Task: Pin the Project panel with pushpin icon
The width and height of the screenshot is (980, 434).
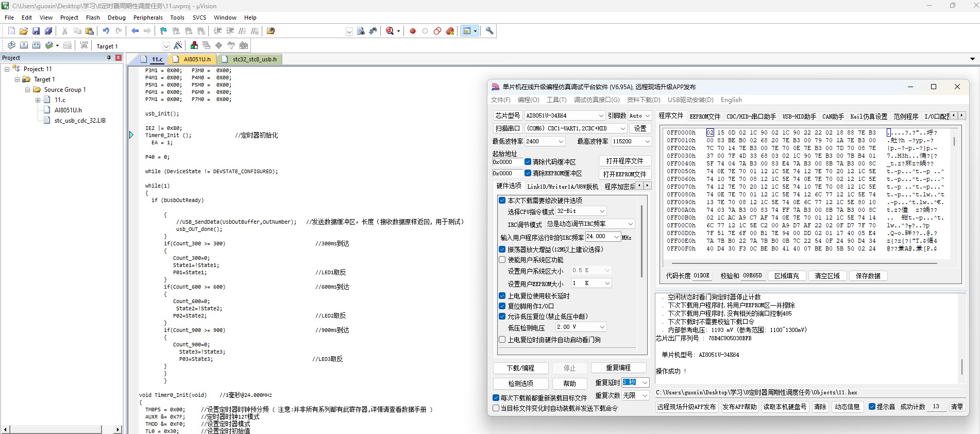Action: tap(109, 58)
